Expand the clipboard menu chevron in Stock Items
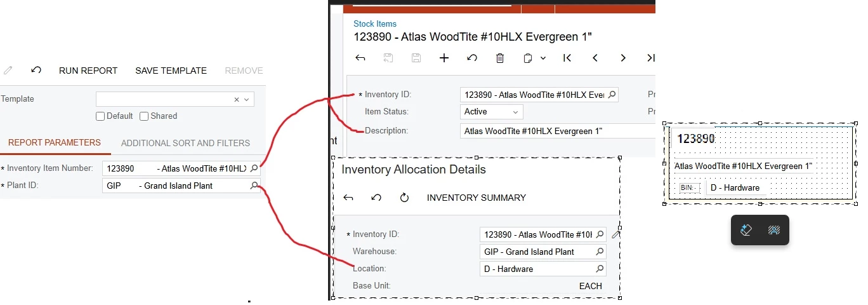Viewport: 868px width, 305px height. (543, 58)
